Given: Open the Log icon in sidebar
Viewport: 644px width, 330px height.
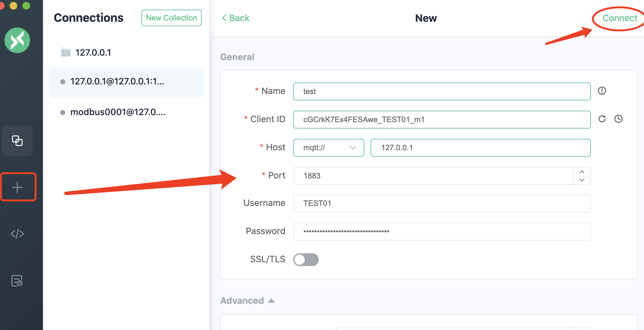Looking at the screenshot, I should point(17,281).
